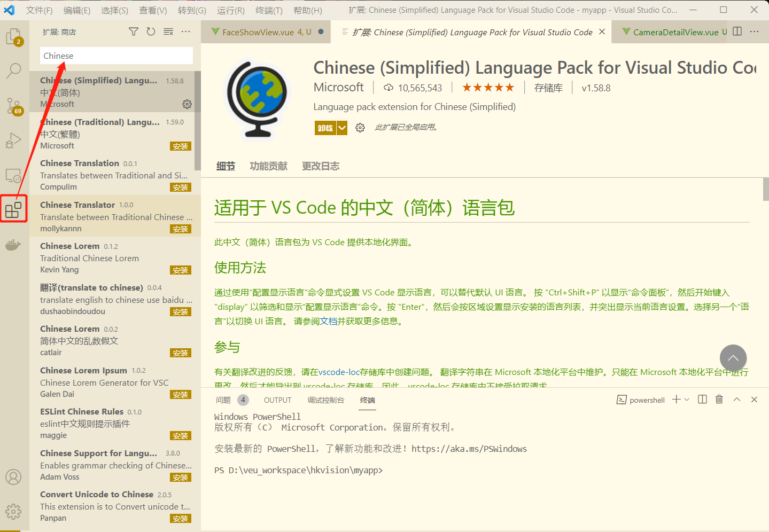Image resolution: width=769 pixels, height=532 pixels.
Task: Open the Manage gear in activity bar
Action: click(14, 512)
